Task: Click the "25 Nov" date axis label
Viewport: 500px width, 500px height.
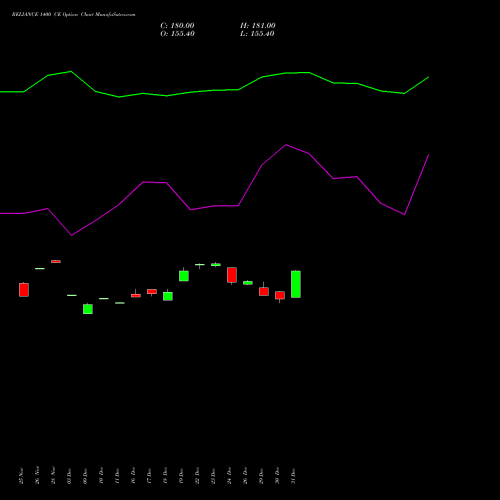Action: pyautogui.click(x=21, y=476)
